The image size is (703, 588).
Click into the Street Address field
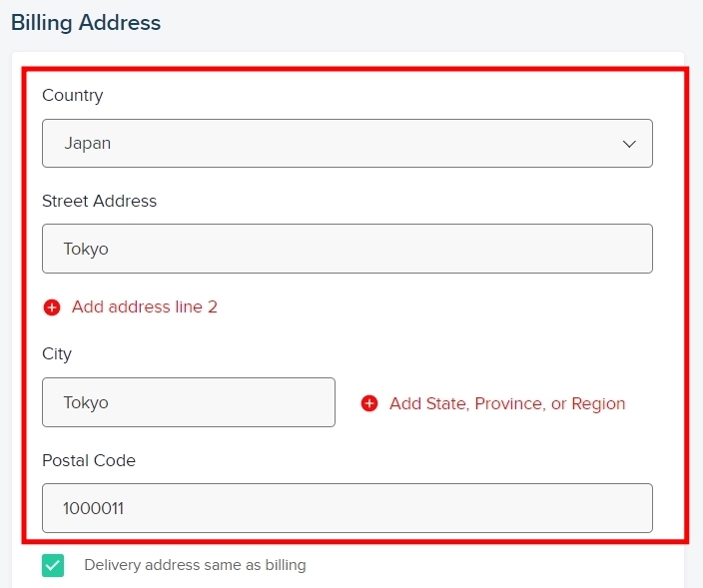pos(348,249)
